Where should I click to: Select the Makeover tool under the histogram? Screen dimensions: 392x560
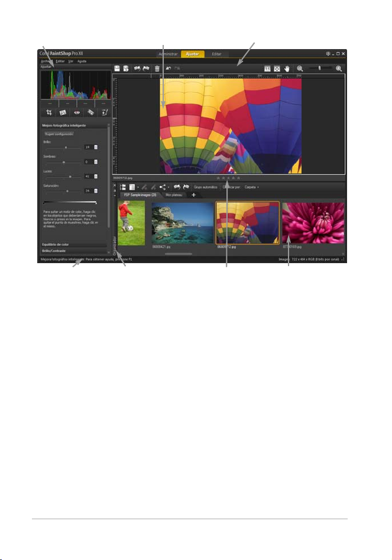pyautogui.click(x=90, y=112)
